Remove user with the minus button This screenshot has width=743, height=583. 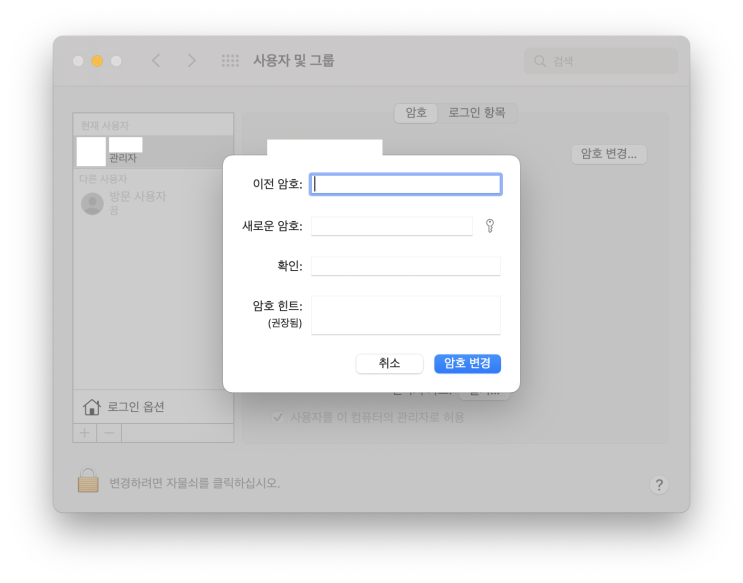tap(109, 433)
